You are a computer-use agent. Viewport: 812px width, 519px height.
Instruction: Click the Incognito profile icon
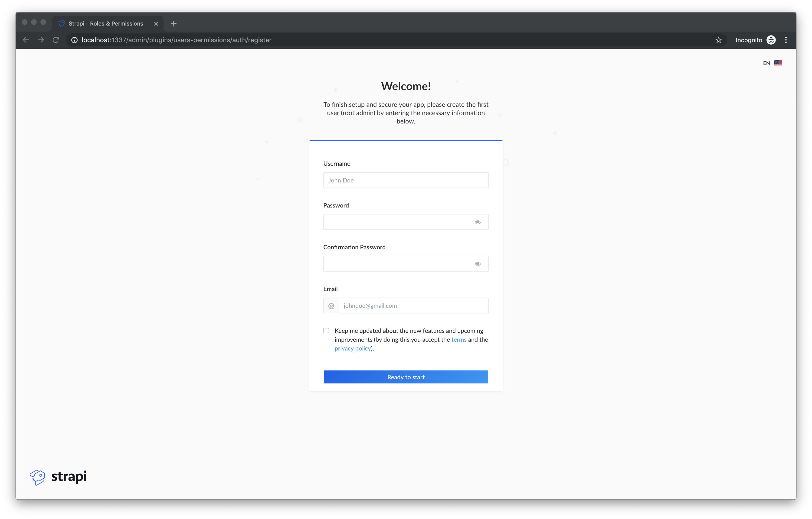click(771, 40)
